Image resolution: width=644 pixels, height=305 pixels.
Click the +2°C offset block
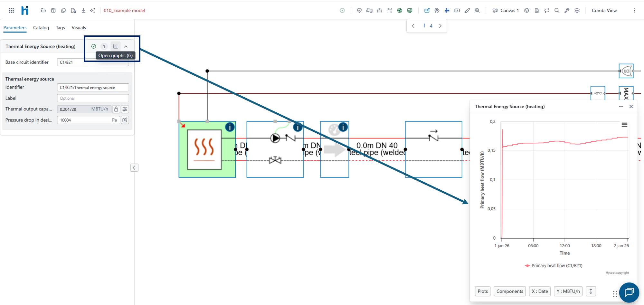[x=598, y=93]
